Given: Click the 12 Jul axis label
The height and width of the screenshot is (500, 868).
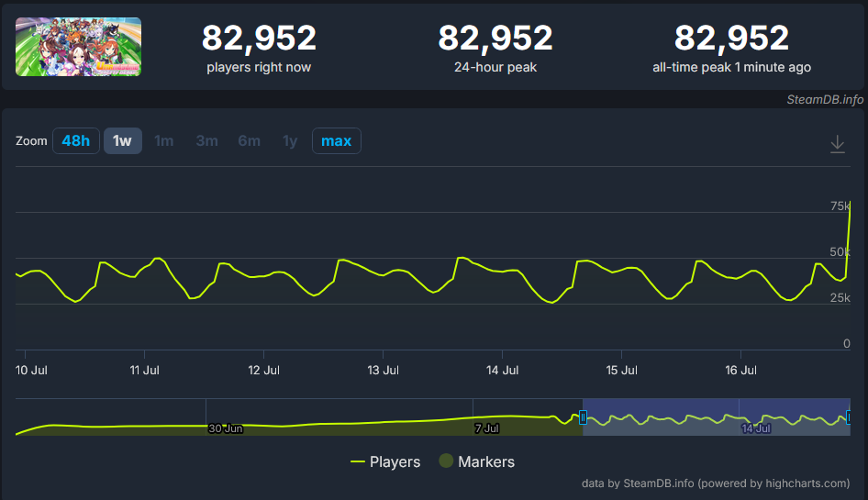Looking at the screenshot, I should click(263, 370).
